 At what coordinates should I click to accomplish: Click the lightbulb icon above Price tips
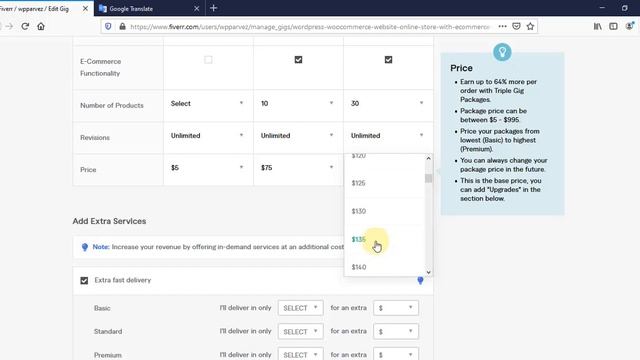(502, 52)
